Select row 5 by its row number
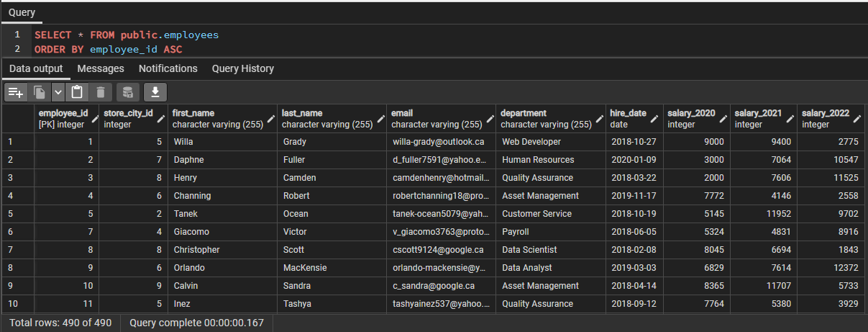The width and height of the screenshot is (868, 332). pyautogui.click(x=17, y=214)
